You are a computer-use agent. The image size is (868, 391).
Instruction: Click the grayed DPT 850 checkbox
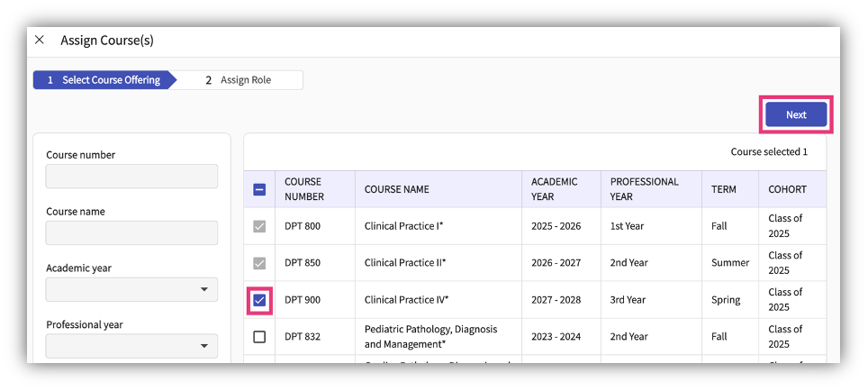coord(259,263)
